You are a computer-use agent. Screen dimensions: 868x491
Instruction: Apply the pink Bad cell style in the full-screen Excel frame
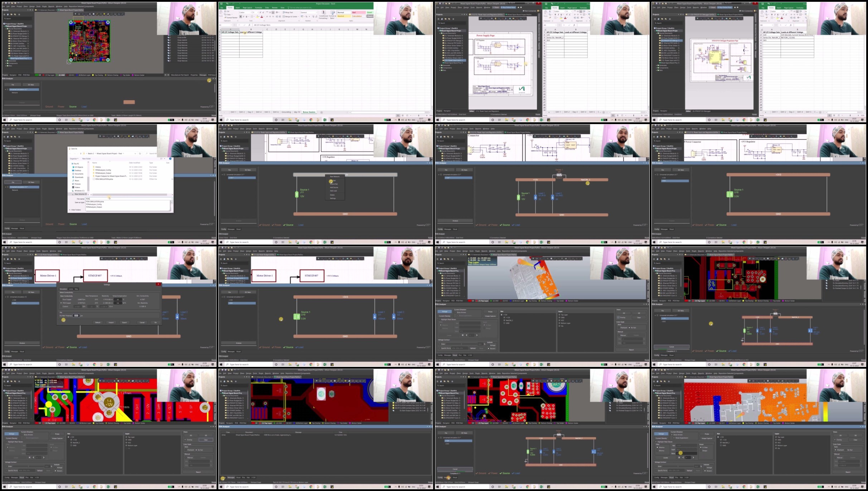pos(359,13)
